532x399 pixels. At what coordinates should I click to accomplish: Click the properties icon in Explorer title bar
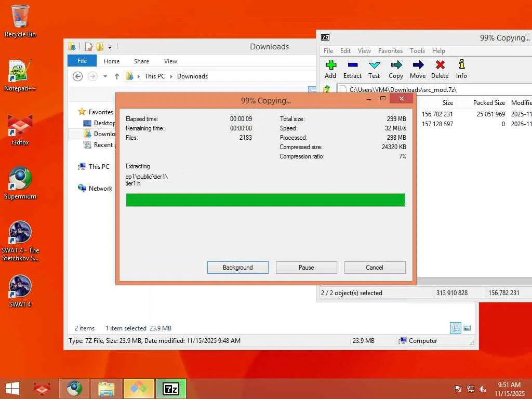(89, 47)
